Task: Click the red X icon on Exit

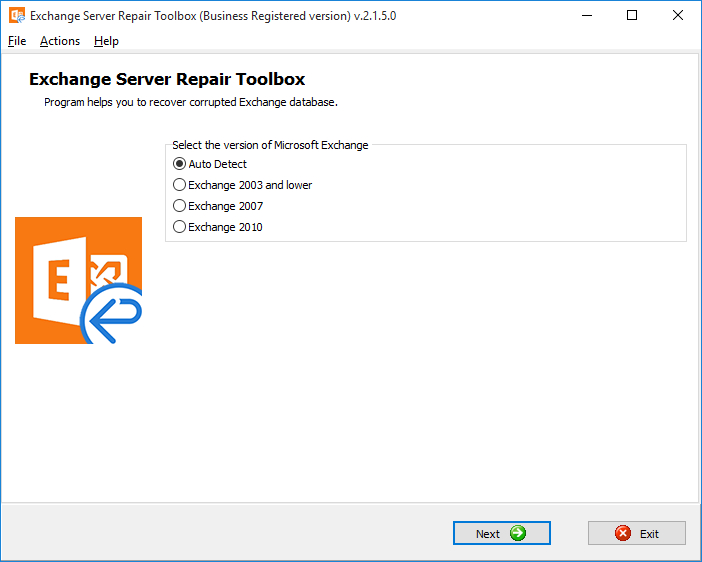Action: [623, 533]
